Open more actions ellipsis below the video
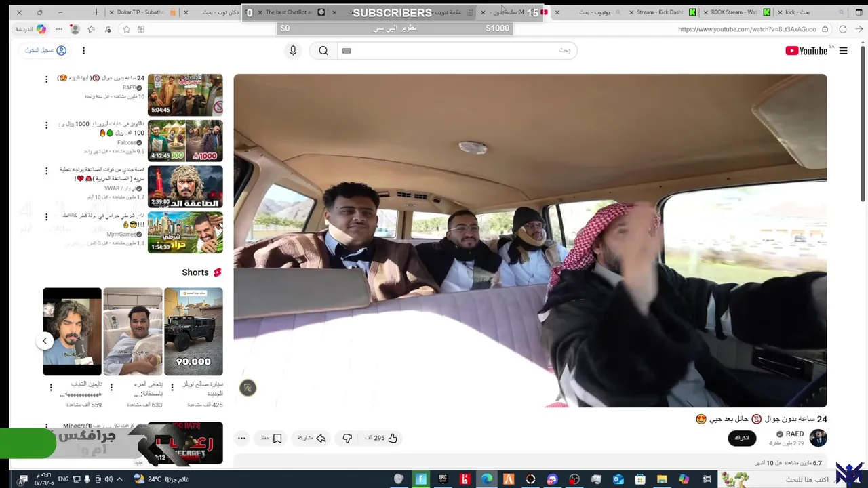The image size is (868, 488). tap(241, 439)
